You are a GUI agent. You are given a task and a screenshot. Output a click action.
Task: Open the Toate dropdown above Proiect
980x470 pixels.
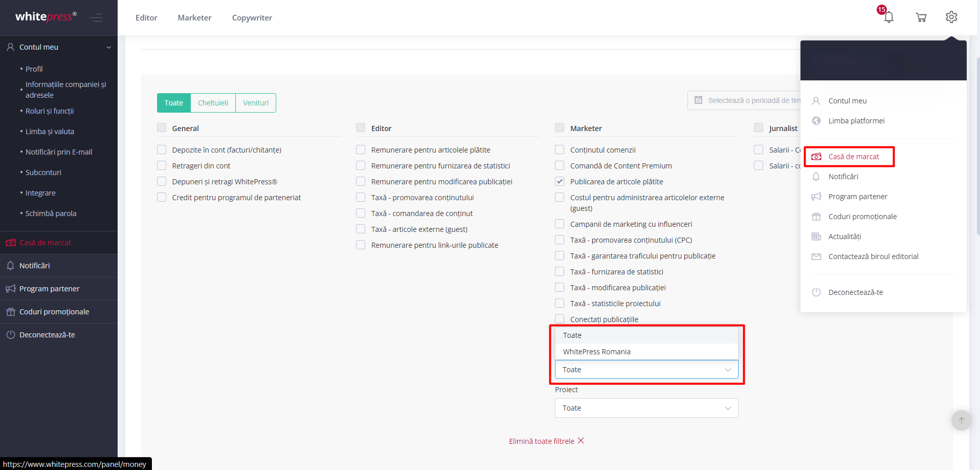647,370
